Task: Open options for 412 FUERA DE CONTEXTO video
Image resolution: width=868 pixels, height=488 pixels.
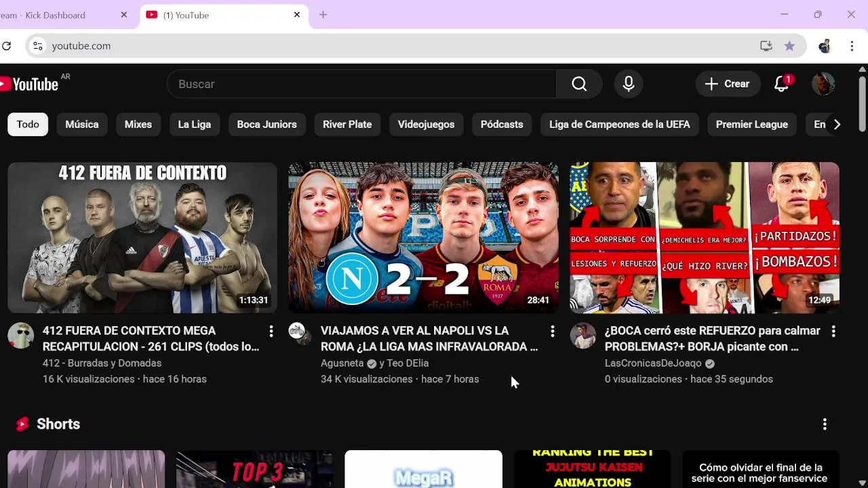Action: [x=271, y=331]
